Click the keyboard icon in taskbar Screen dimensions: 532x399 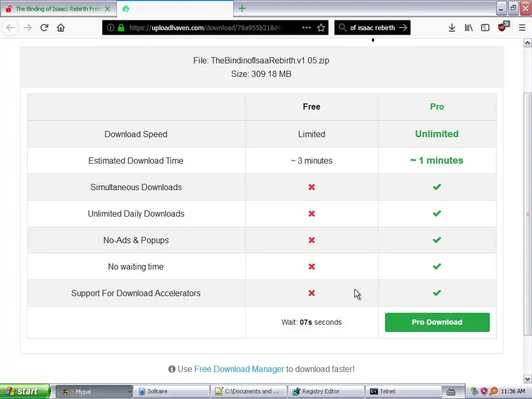point(451,392)
